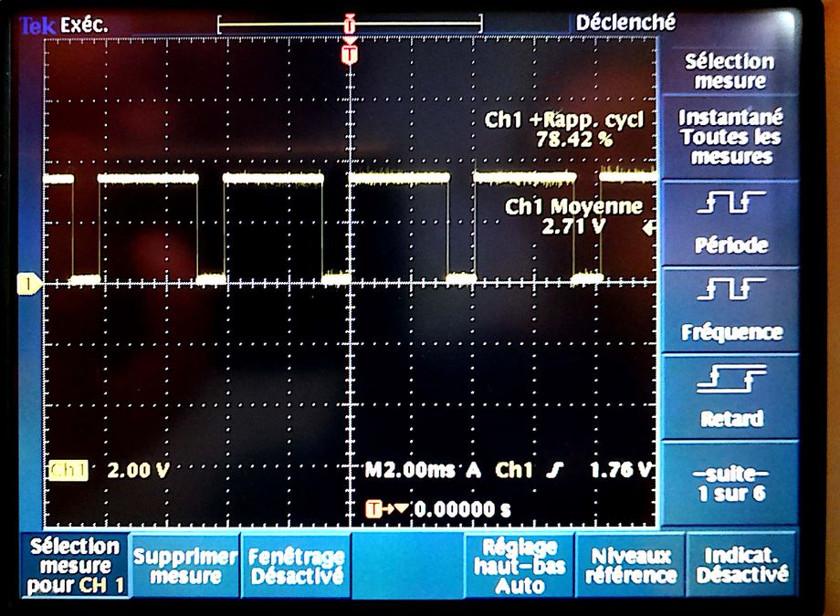Click the channel 1 ground level marker
The image size is (840, 616).
[x=30, y=285]
